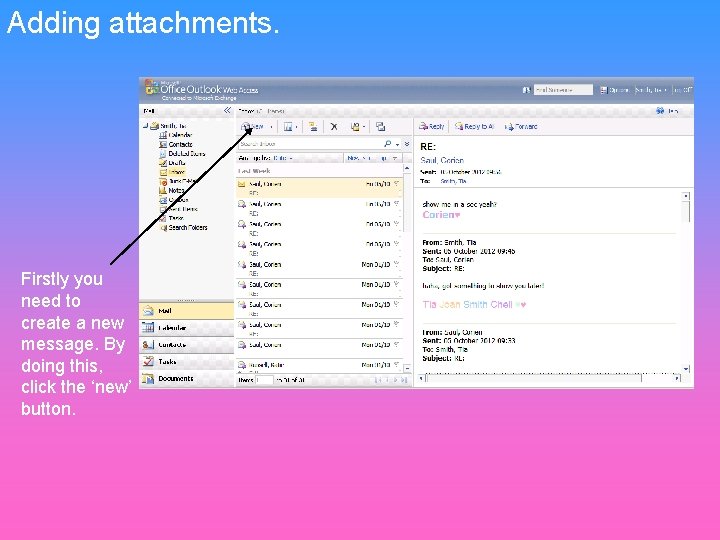Click the Find Someone field
The width and height of the screenshot is (720, 540).
pyautogui.click(x=563, y=90)
